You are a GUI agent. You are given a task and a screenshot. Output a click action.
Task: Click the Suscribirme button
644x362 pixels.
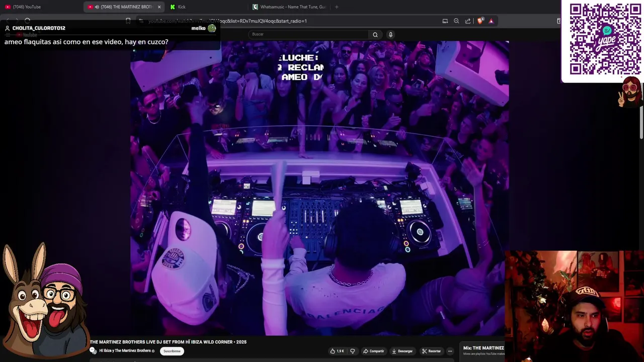(x=172, y=351)
